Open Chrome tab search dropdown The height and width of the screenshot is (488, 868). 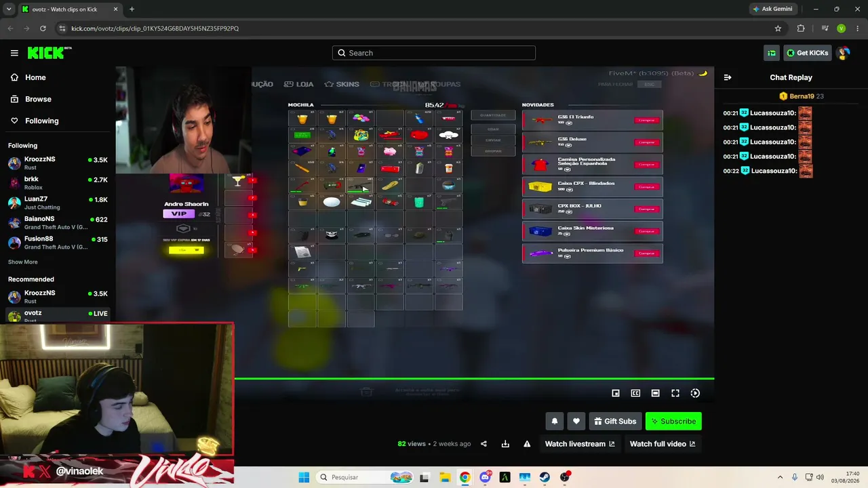(x=9, y=9)
